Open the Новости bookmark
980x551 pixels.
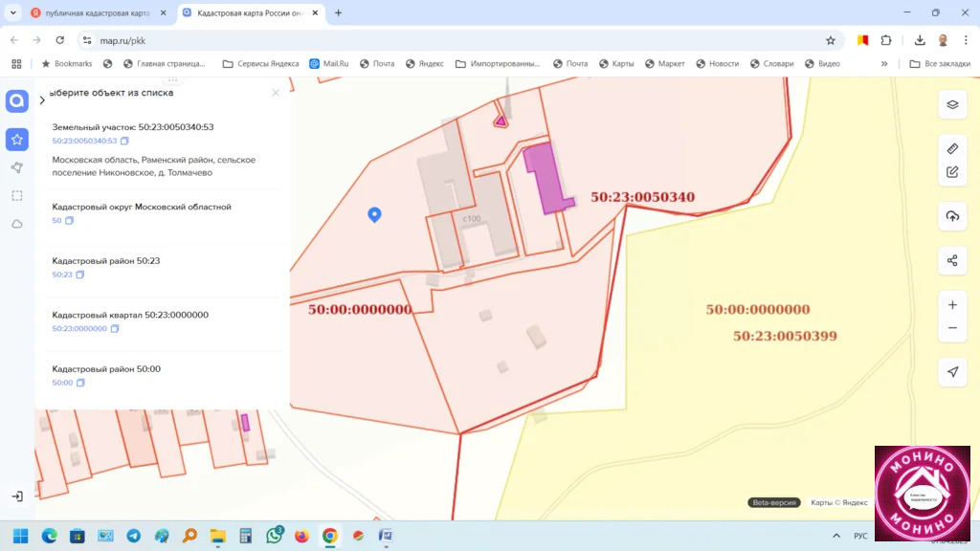718,64
